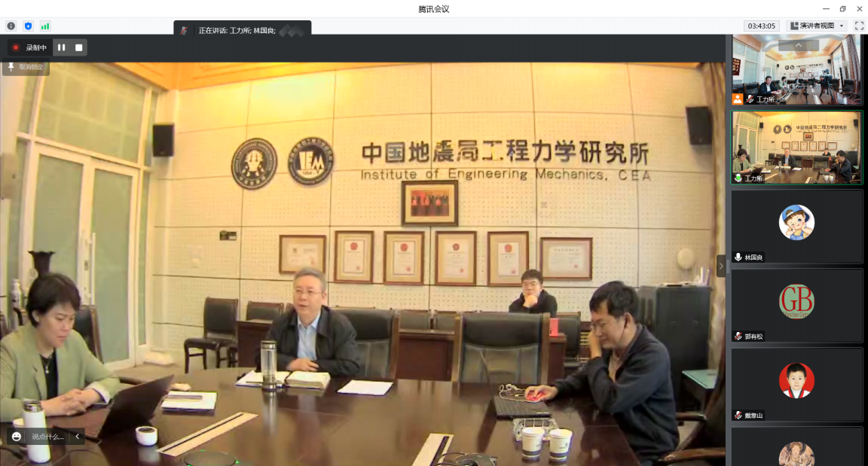Click 林国良 participant tile
The image size is (868, 466).
pyautogui.click(x=796, y=226)
